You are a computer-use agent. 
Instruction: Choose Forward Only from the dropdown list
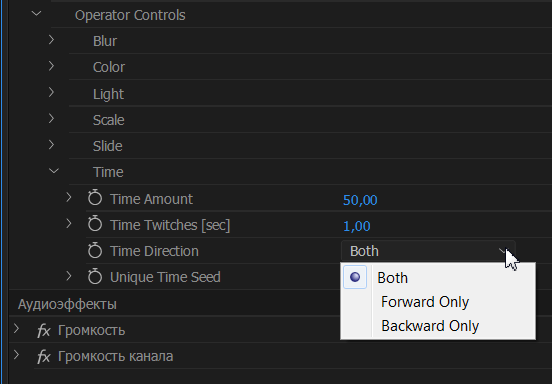[425, 302]
